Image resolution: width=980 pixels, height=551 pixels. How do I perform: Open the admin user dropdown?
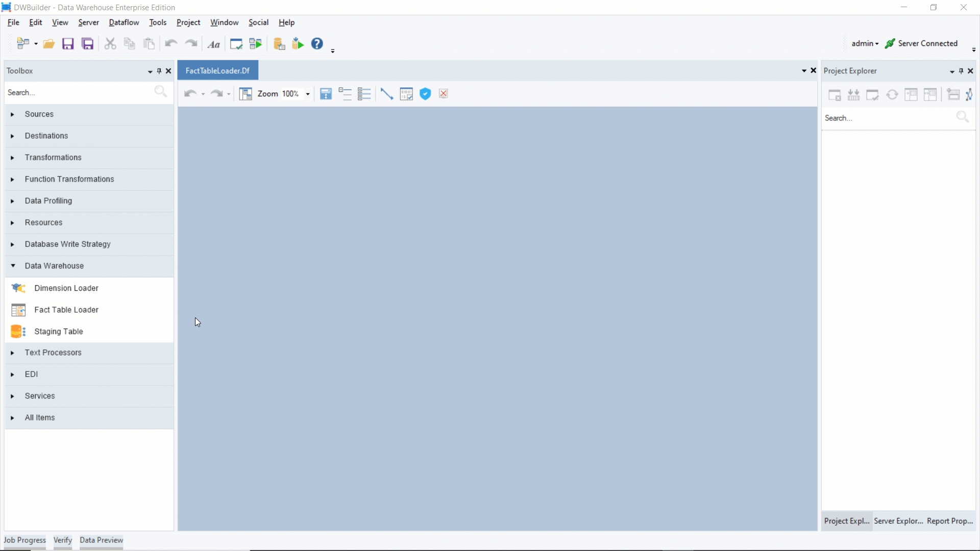[x=865, y=44]
